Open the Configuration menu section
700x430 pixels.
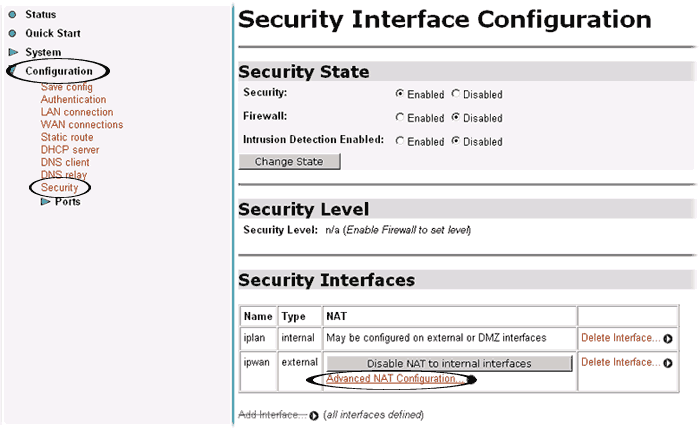pos(59,71)
